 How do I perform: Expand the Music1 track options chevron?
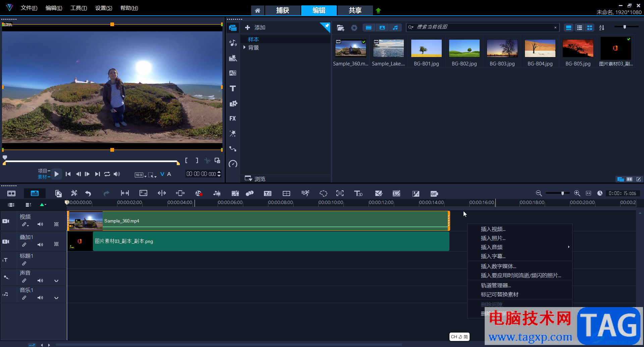(56, 298)
